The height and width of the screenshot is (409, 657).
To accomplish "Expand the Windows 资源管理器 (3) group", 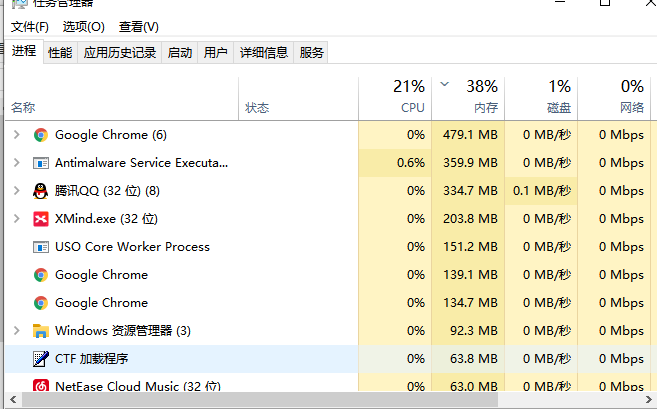I will (x=16, y=331).
